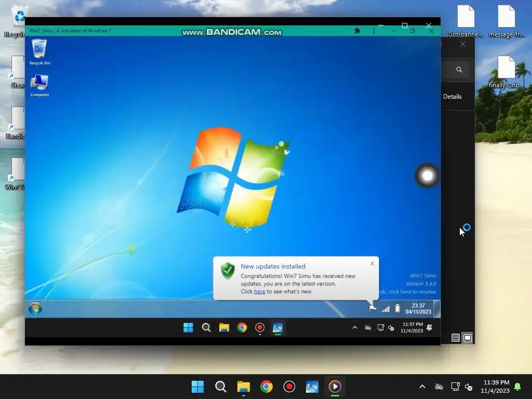
Task: Click 'click here to resolve' watermark text
Action: 412,292
